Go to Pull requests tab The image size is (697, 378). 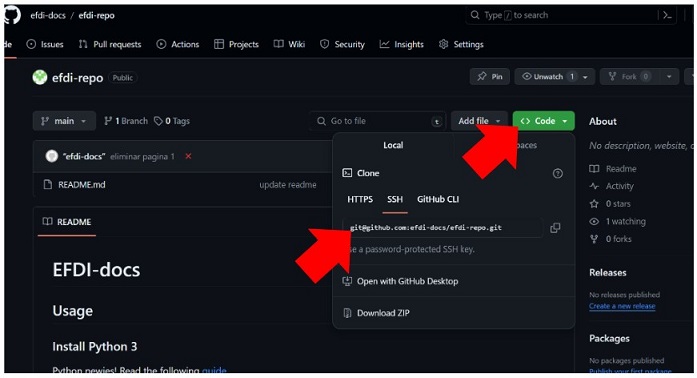click(x=110, y=44)
